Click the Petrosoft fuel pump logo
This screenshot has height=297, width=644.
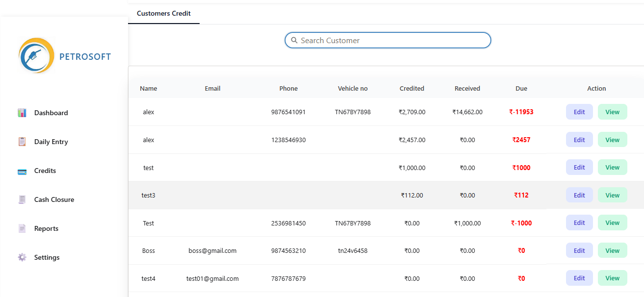tap(36, 56)
